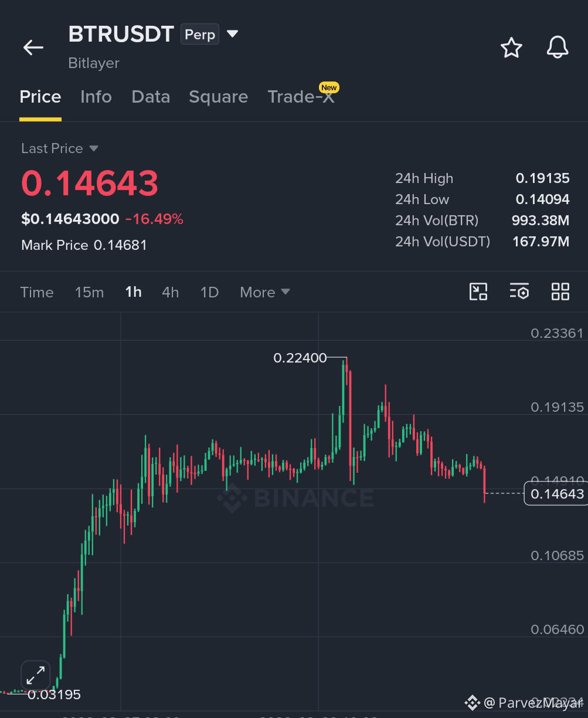Tap the 0.14643 last price value
The height and width of the screenshot is (718, 588).
tap(90, 183)
